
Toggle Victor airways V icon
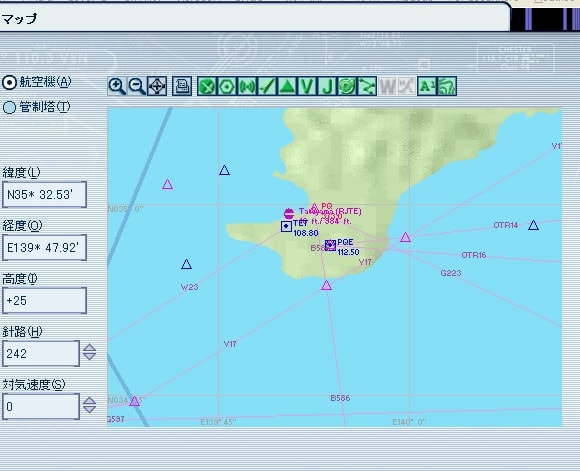coord(307,86)
